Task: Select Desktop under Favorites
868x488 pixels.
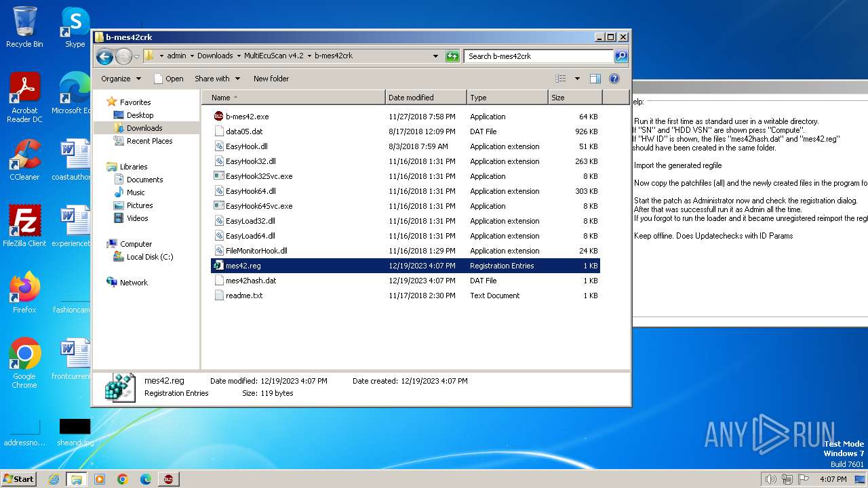Action: (140, 115)
